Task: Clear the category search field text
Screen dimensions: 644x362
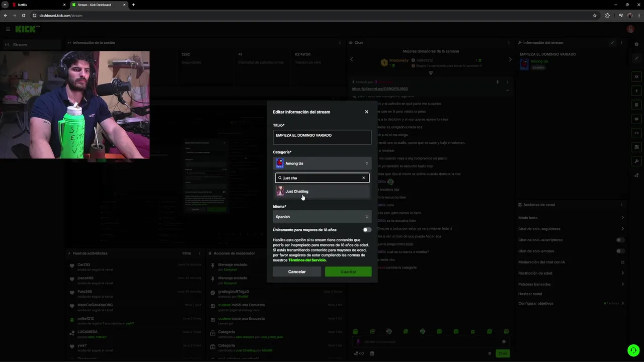Action: click(x=363, y=178)
